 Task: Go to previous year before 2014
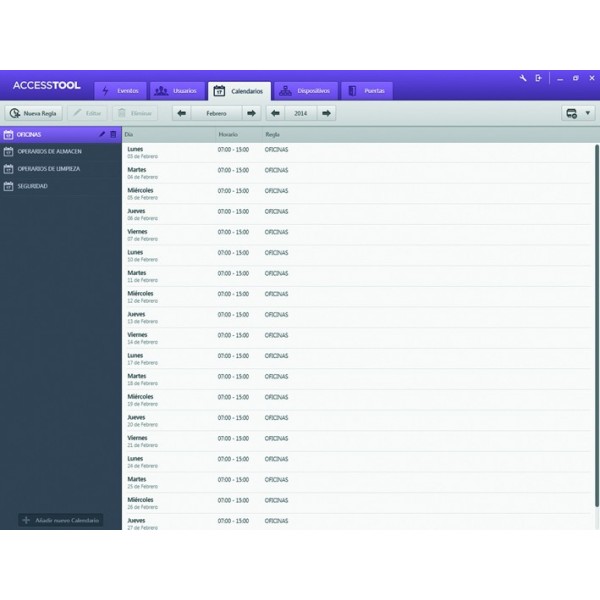[x=275, y=113]
